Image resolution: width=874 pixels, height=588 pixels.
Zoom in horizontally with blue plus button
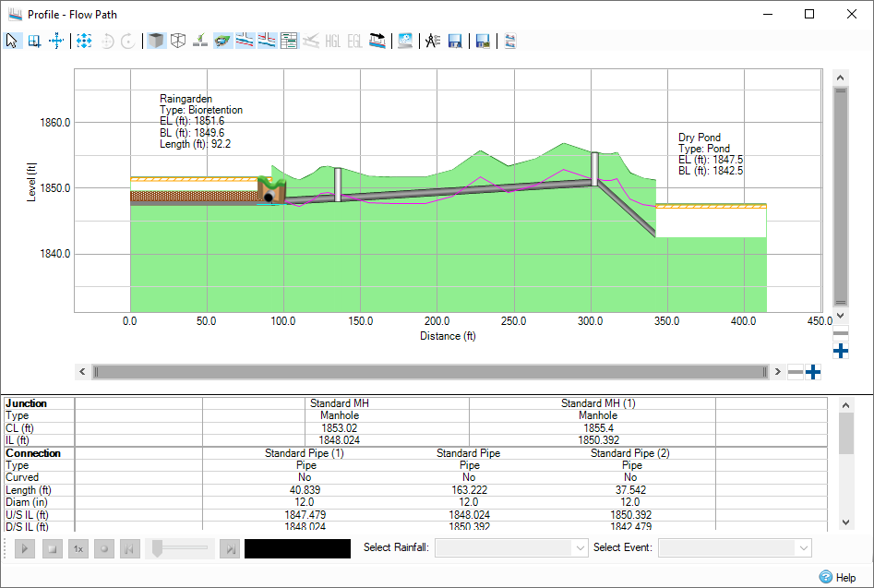pos(813,372)
